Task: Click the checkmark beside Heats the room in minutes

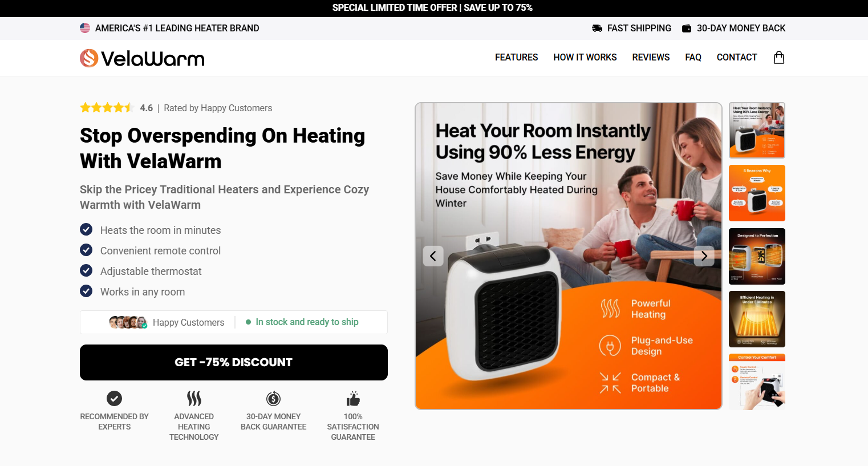Action: 86,229
